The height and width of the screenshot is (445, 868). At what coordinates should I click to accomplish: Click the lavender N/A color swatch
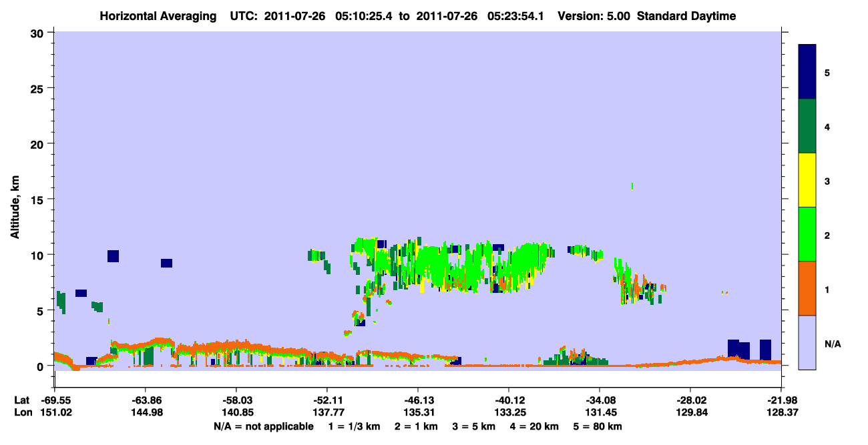(x=807, y=342)
